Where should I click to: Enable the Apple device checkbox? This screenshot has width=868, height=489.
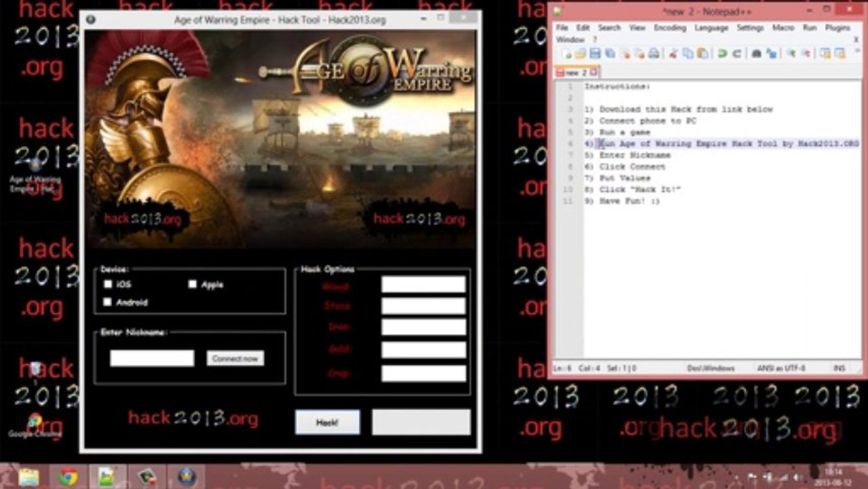pyautogui.click(x=193, y=285)
